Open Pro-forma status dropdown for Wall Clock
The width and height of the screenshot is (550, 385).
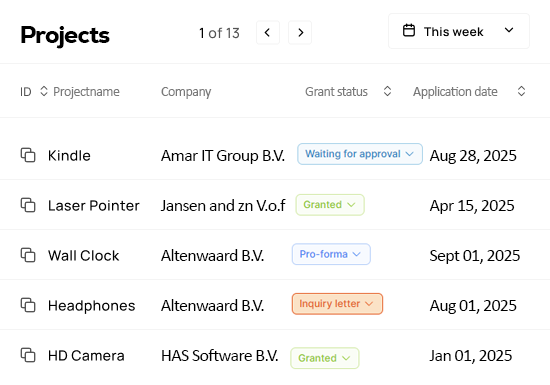coord(331,254)
